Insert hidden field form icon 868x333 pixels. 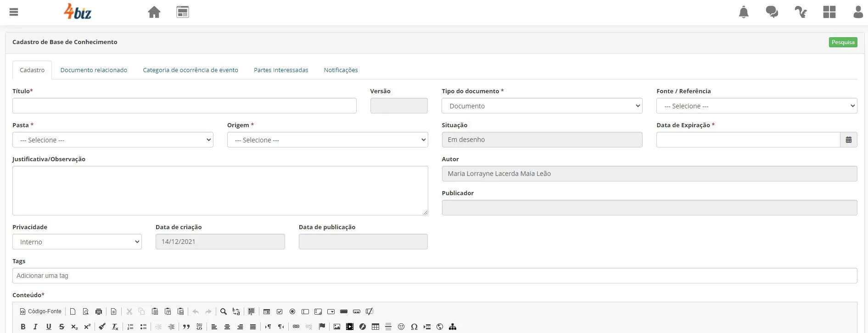(370, 311)
